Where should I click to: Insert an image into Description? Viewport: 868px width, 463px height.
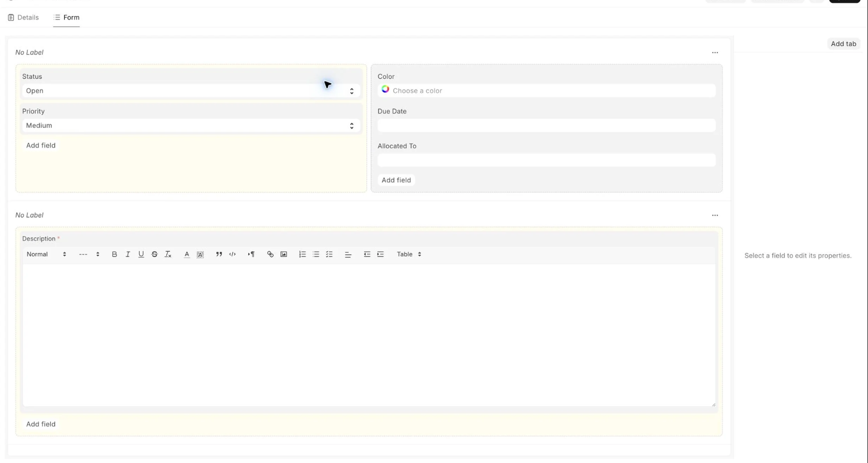point(283,254)
